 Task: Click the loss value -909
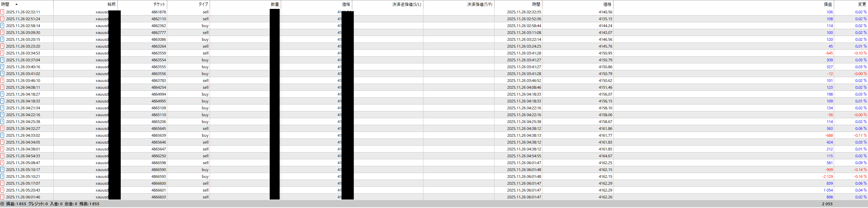[829, 170]
